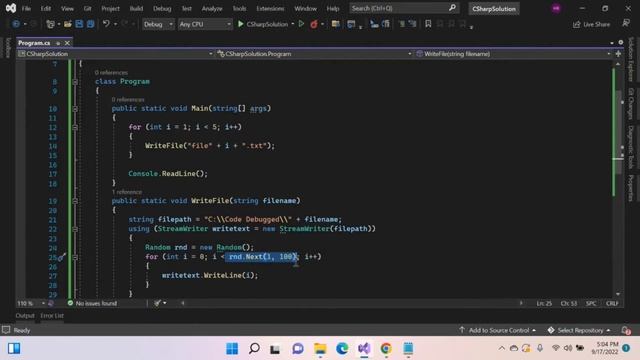Select the Program.cs editor tab
This screenshot has width=640, height=360.
34,43
